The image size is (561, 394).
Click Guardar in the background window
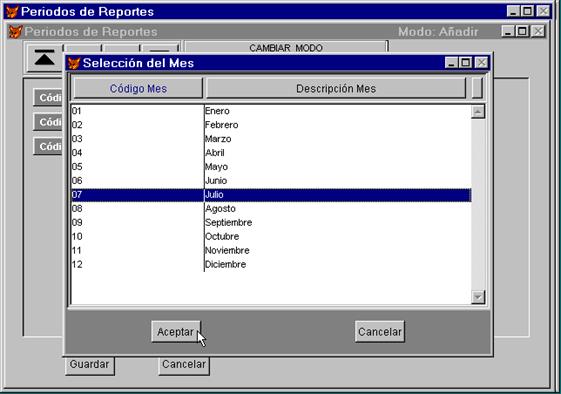point(89,364)
